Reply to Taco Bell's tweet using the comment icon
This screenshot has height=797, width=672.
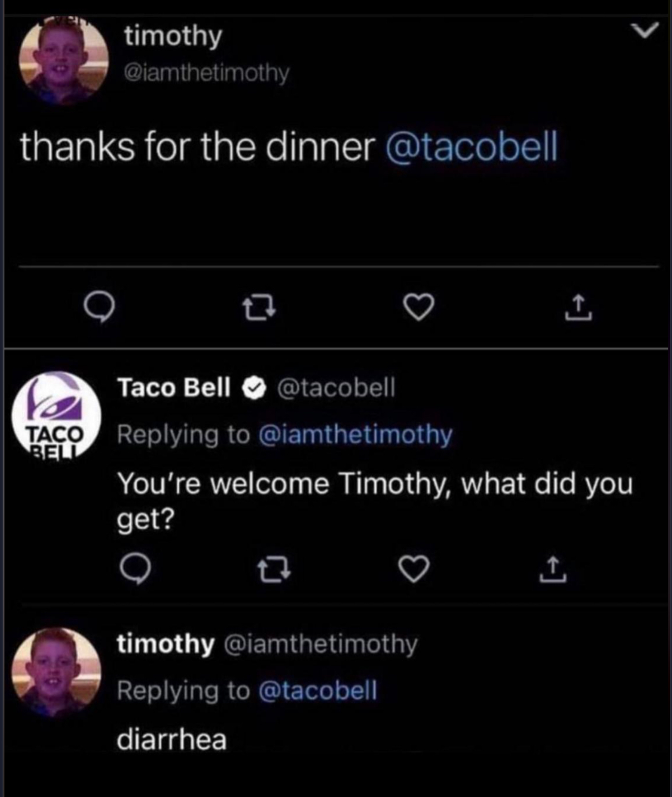point(135,570)
